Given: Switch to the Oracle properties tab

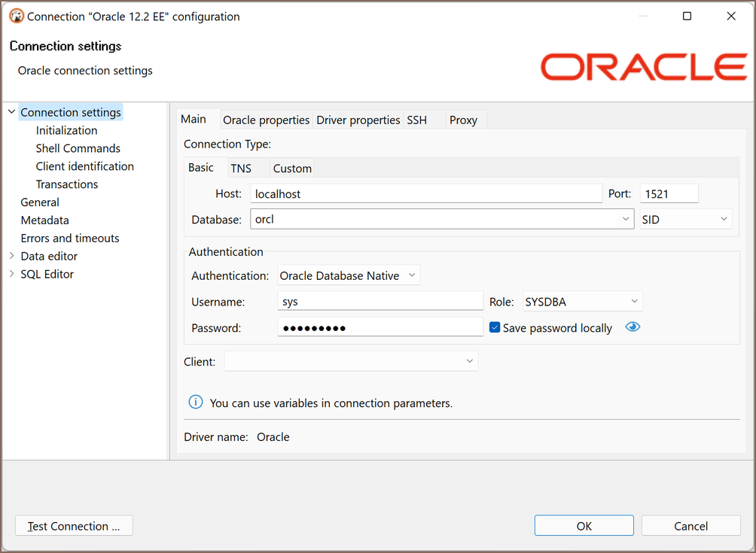Looking at the screenshot, I should 266,120.
